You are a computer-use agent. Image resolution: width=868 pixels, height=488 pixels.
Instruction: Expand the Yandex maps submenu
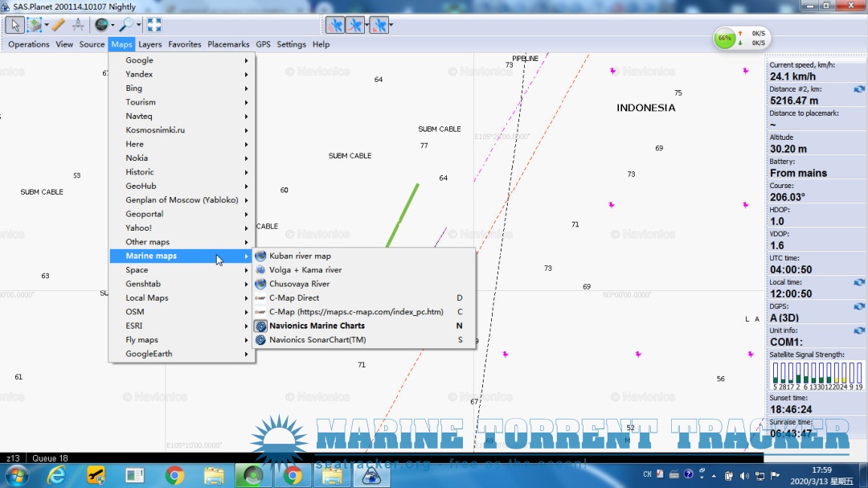point(182,74)
